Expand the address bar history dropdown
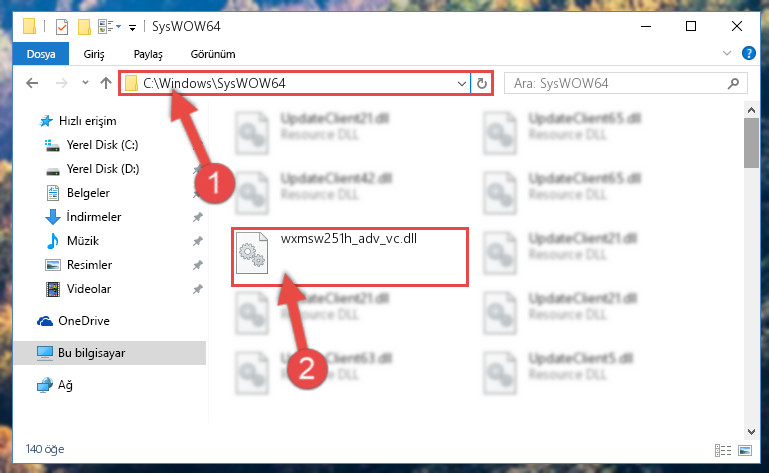Viewport: 769px width, 473px height. (461, 83)
